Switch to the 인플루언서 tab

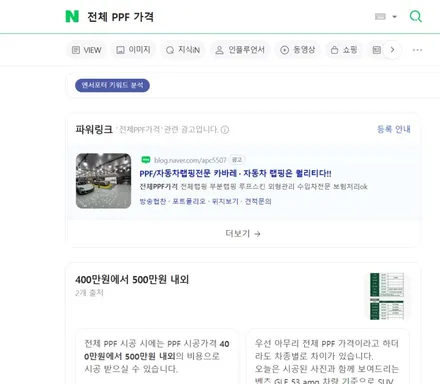(240, 50)
